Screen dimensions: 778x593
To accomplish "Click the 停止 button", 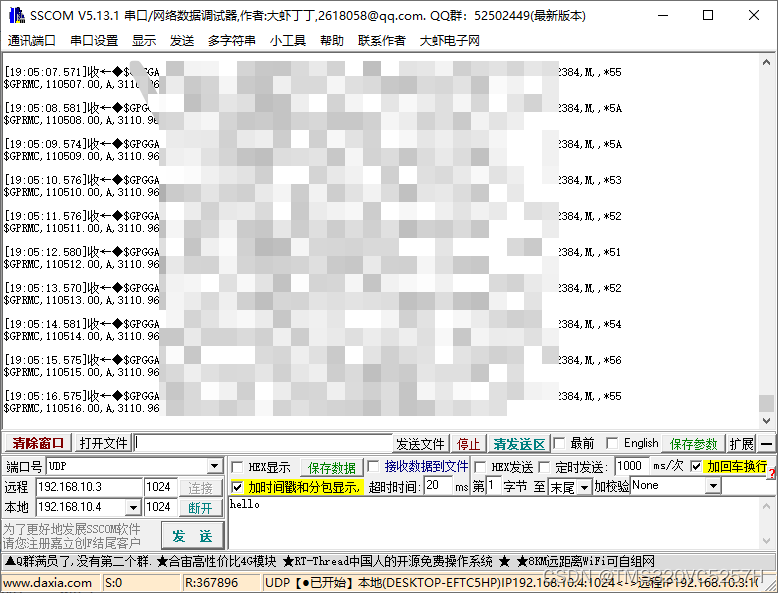I will [x=468, y=444].
